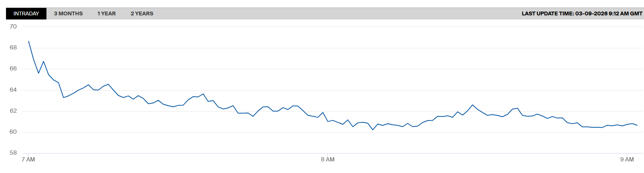
Task: Open the 1 Year chart tab
Action: 106,13
